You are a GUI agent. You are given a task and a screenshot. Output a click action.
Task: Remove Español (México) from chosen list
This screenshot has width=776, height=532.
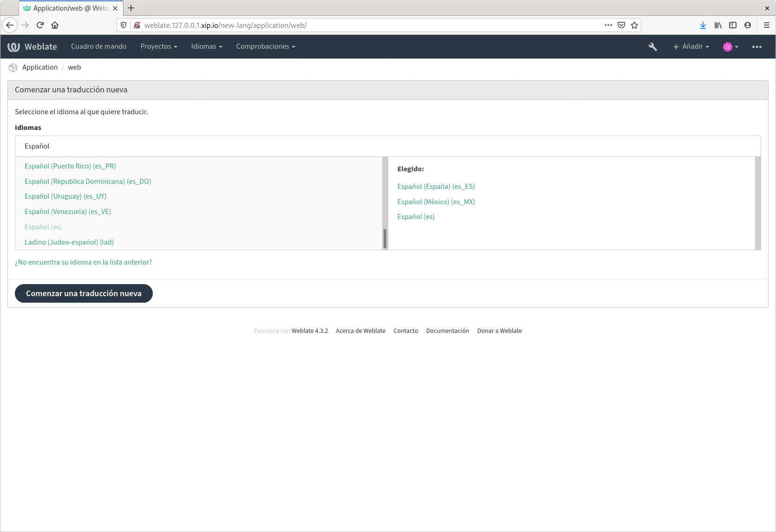click(436, 202)
